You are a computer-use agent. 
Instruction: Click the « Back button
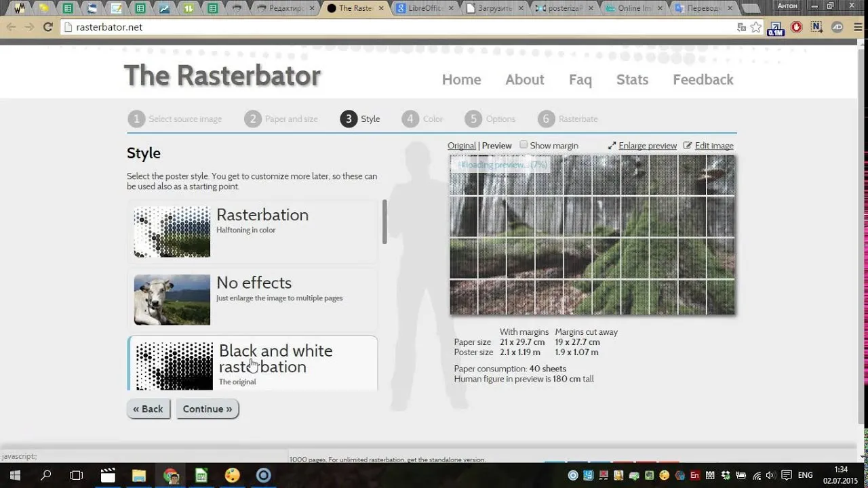tap(148, 409)
